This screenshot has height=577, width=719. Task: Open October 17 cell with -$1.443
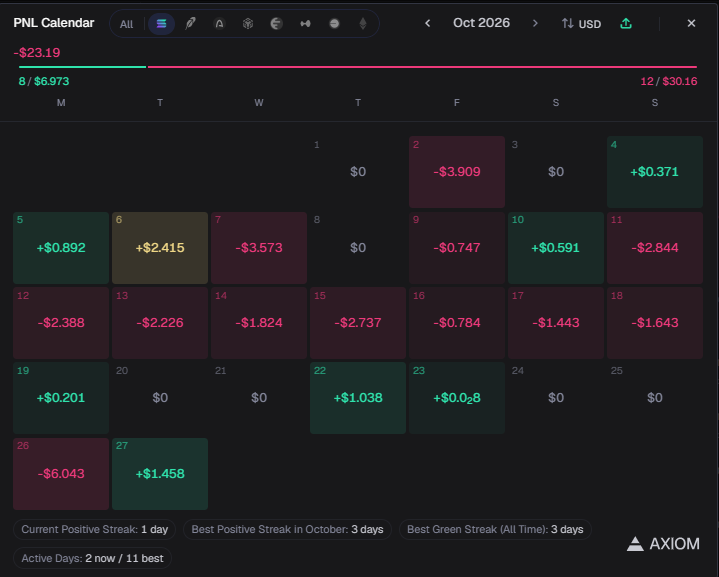(x=556, y=323)
